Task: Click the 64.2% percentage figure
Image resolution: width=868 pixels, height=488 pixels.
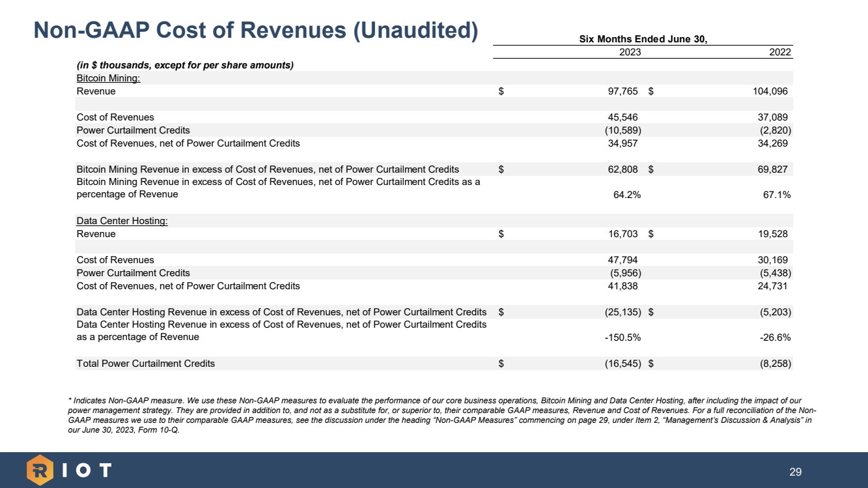Action: tap(627, 194)
